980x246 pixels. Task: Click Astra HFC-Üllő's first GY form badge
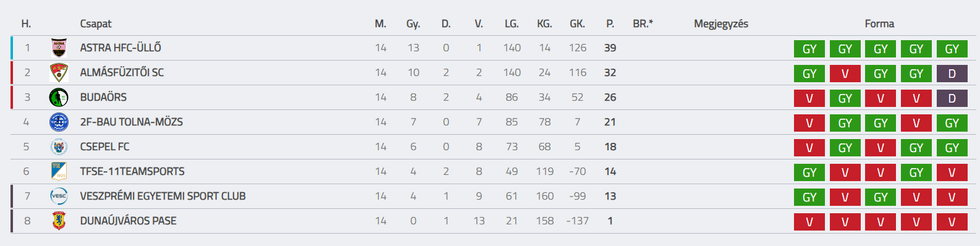809,49
